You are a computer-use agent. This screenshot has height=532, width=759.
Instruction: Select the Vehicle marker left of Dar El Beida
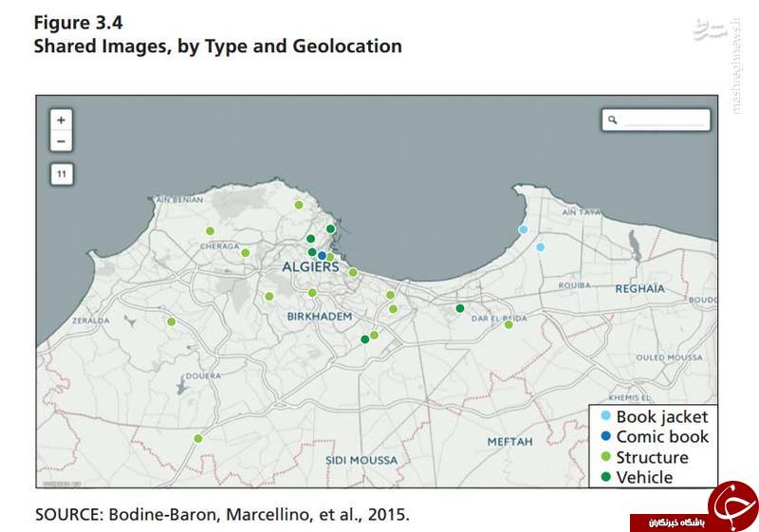[x=460, y=308]
